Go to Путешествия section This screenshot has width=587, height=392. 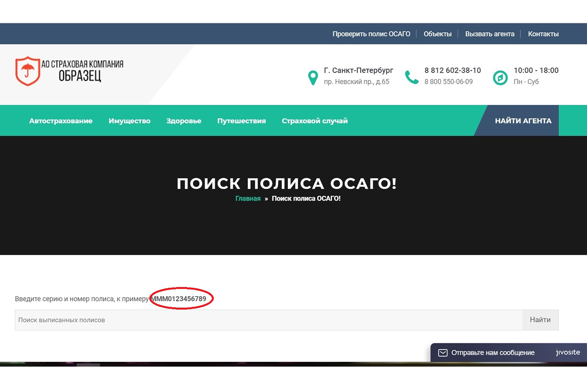coord(242,121)
